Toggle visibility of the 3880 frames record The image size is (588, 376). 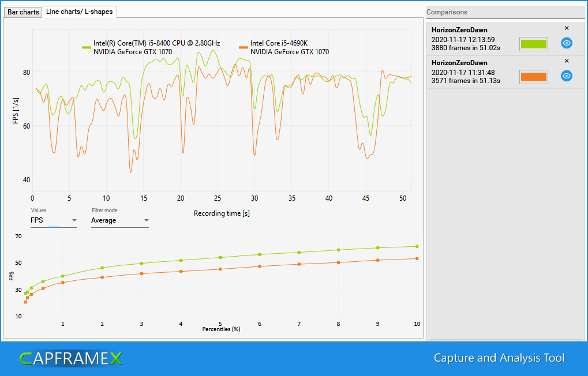click(x=567, y=43)
